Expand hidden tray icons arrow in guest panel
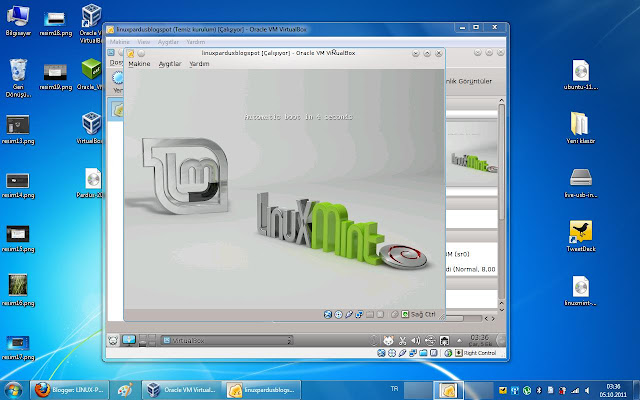 (459, 340)
